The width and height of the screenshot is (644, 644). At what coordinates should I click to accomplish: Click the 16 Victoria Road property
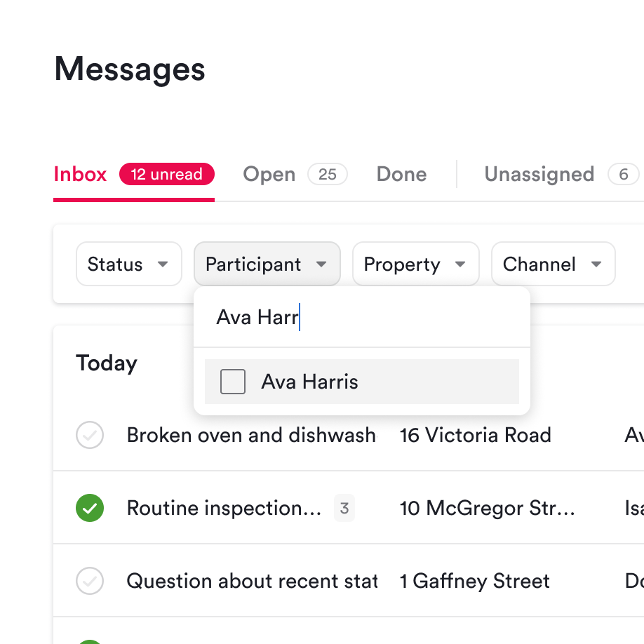tap(475, 435)
